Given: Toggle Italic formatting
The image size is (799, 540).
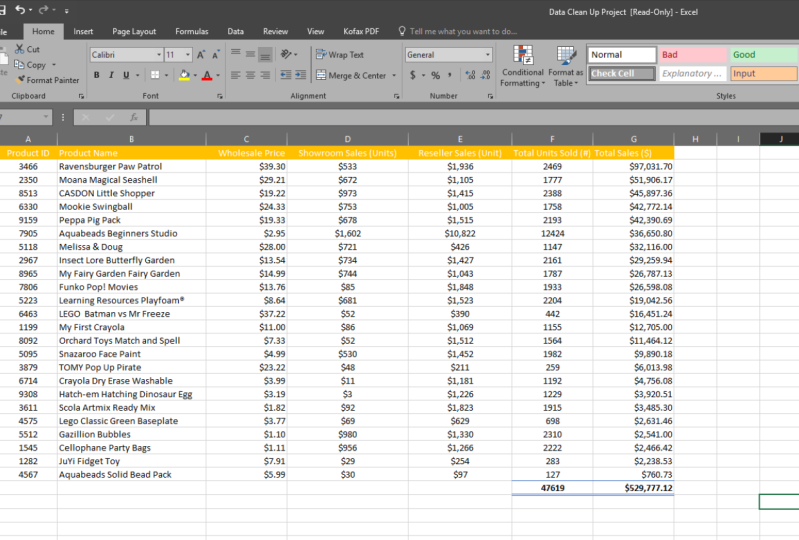Looking at the screenshot, I should [111, 75].
